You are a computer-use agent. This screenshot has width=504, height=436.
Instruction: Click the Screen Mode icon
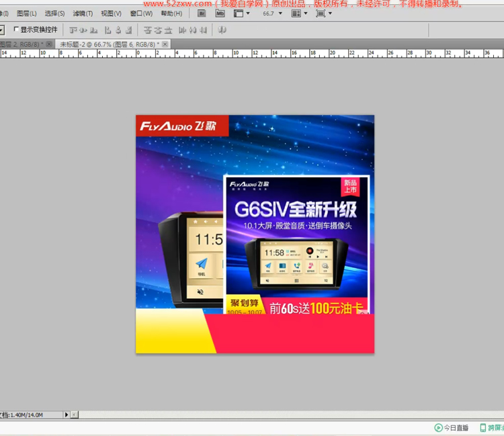tap(321, 13)
